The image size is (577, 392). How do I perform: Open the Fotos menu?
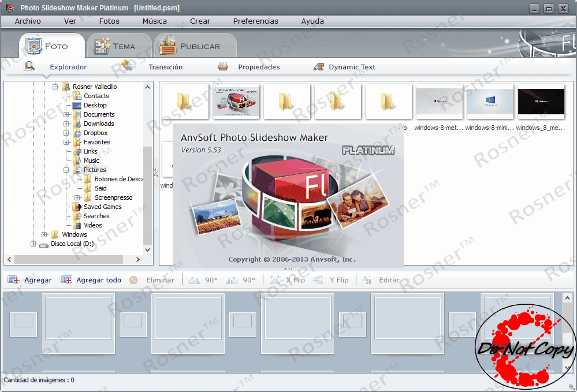point(109,21)
